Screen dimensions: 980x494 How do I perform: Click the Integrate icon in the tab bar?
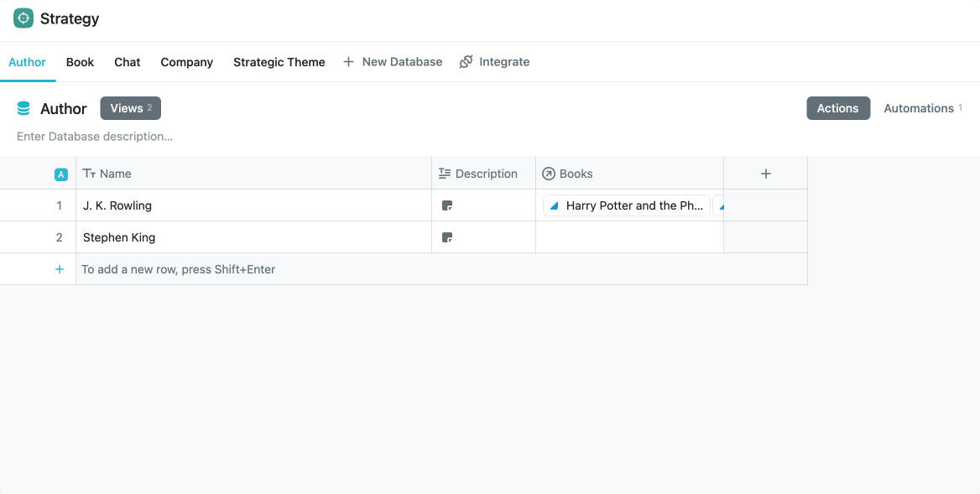click(464, 61)
